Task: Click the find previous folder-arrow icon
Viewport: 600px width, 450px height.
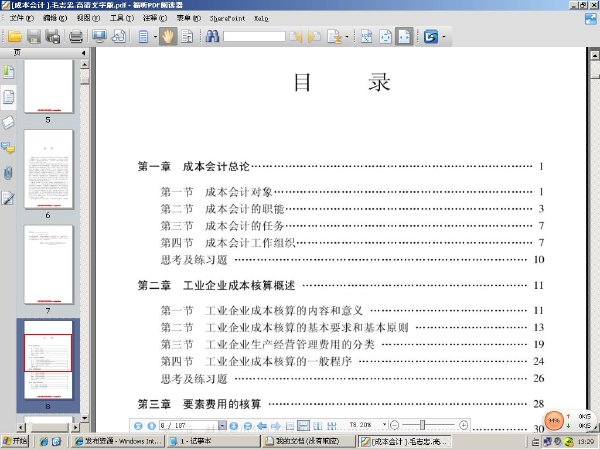Action: click(x=296, y=37)
